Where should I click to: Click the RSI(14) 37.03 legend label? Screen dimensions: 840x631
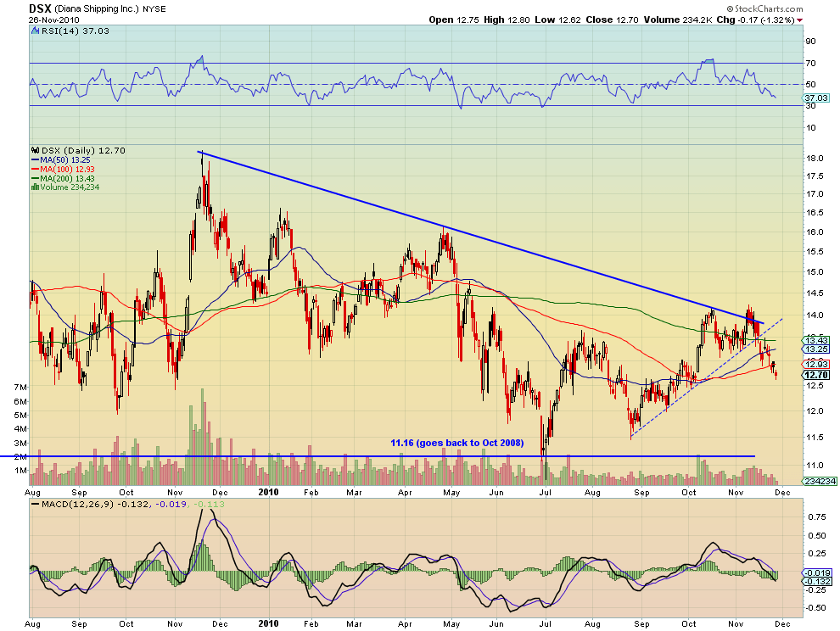76,31
